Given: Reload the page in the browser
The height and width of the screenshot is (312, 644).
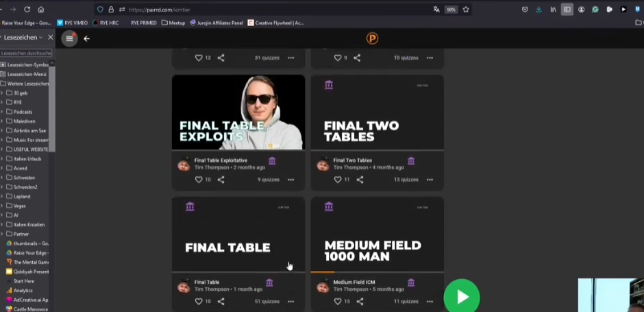Looking at the screenshot, I should pos(27,10).
